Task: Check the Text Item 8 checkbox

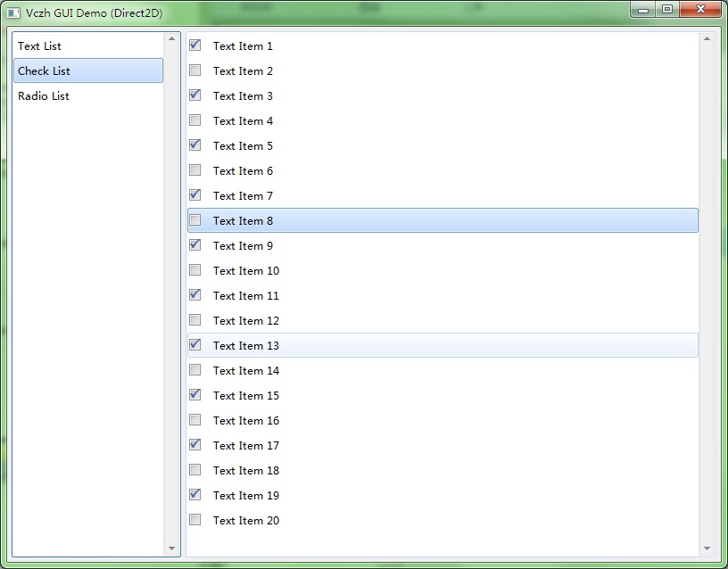Action: pyautogui.click(x=195, y=220)
